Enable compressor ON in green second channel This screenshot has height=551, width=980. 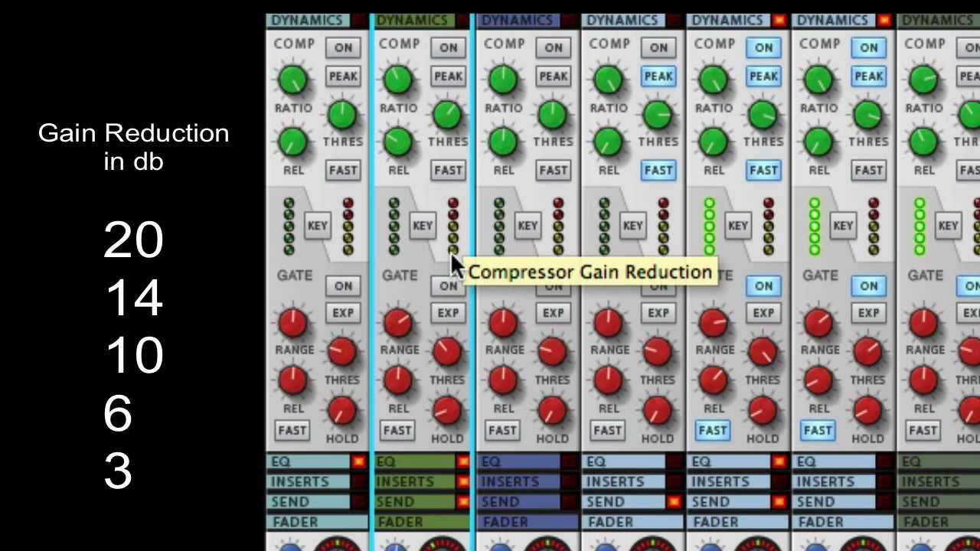click(448, 47)
